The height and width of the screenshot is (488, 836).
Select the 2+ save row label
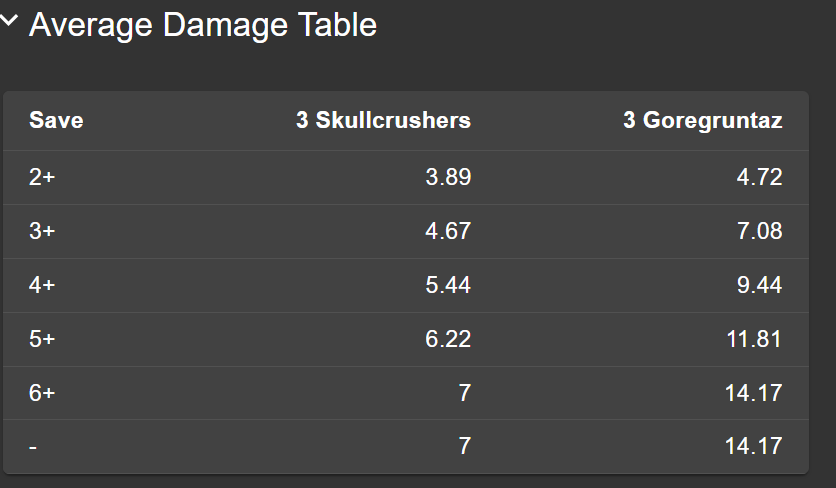coord(43,178)
